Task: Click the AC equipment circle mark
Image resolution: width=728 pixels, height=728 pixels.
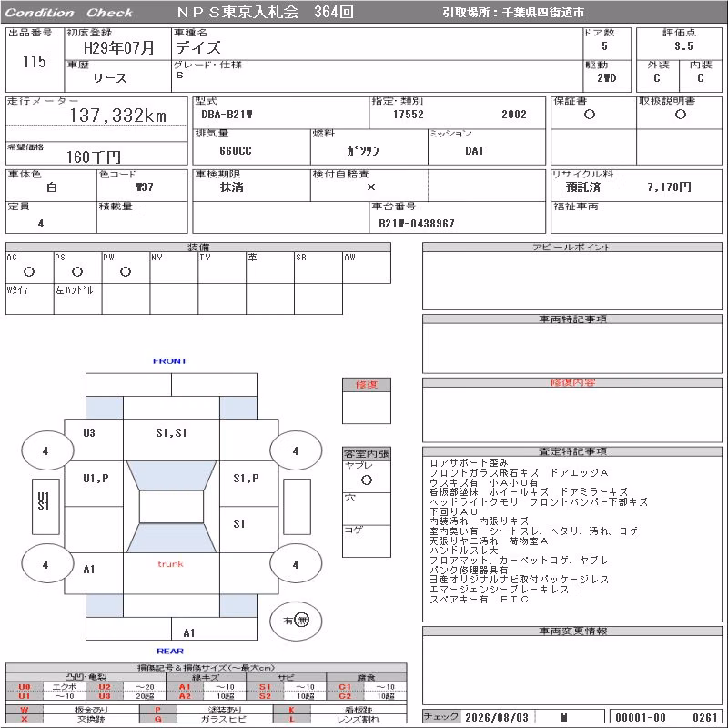Action: pyautogui.click(x=29, y=271)
